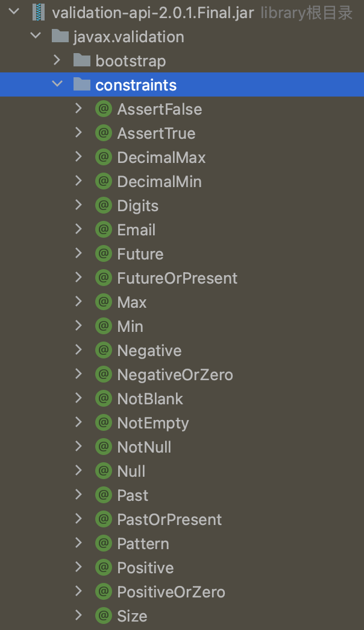This screenshot has width=364, height=630.
Task: Select the PastOrPresent annotation class
Action: [169, 520]
